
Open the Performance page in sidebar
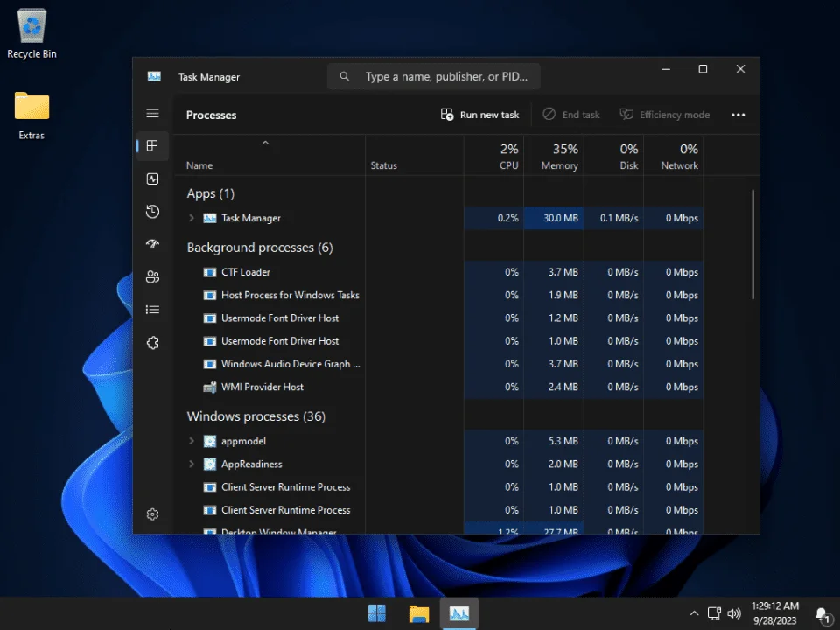tap(152, 178)
